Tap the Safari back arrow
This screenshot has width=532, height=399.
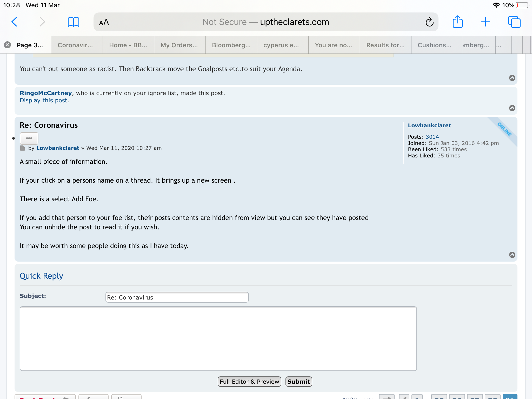pyautogui.click(x=15, y=22)
